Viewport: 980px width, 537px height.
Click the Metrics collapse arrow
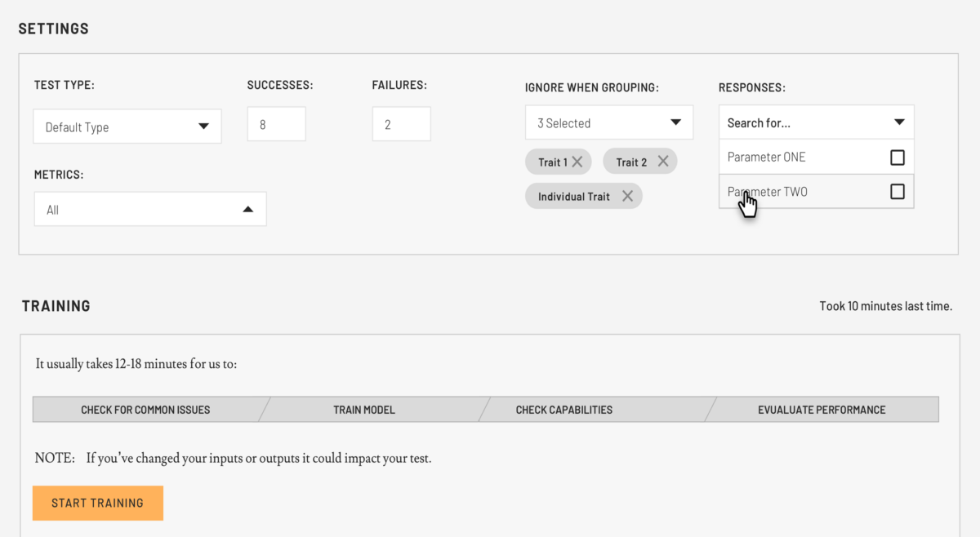click(x=248, y=208)
